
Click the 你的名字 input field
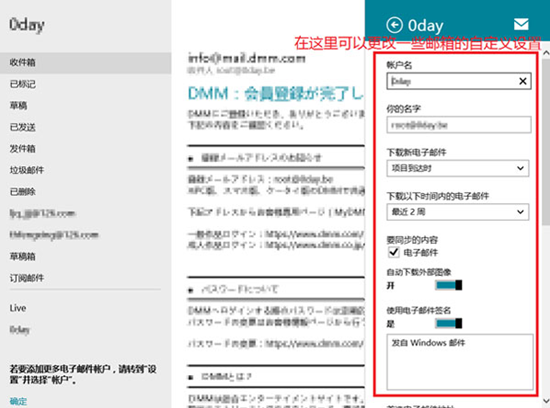tap(459, 125)
